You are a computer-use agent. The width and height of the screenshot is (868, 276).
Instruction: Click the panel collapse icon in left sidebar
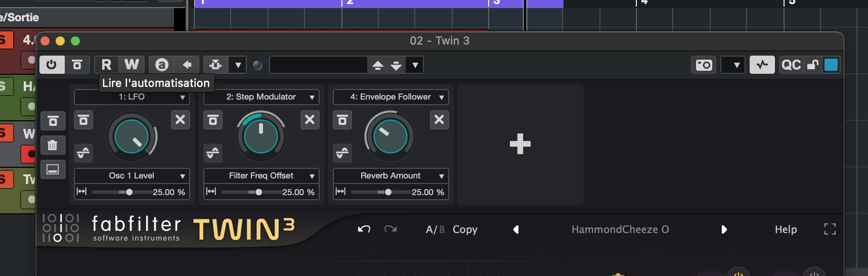53,169
